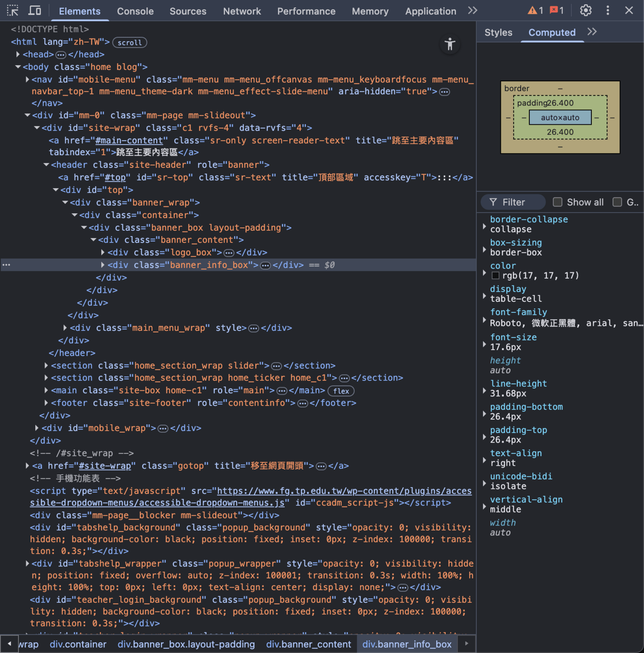Screen dimensions: 644x653
Task: Expand ellipsis inside logo_box div
Action: point(229,252)
